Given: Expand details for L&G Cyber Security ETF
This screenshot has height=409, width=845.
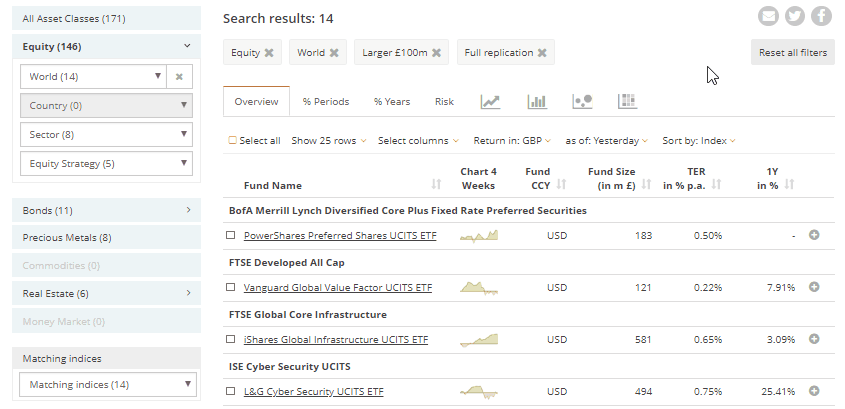Looking at the screenshot, I should pyautogui.click(x=814, y=391).
